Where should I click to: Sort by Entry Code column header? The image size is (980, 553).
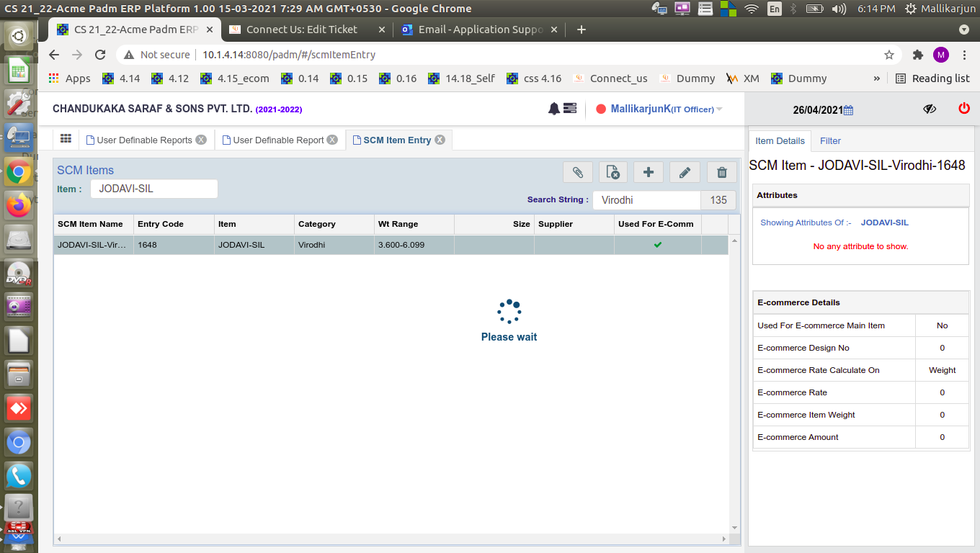point(174,224)
